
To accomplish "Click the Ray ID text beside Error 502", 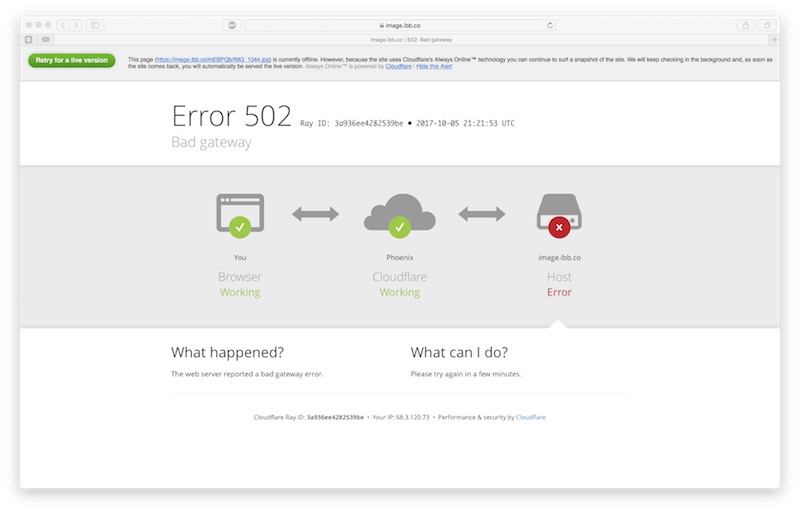I will pyautogui.click(x=352, y=123).
